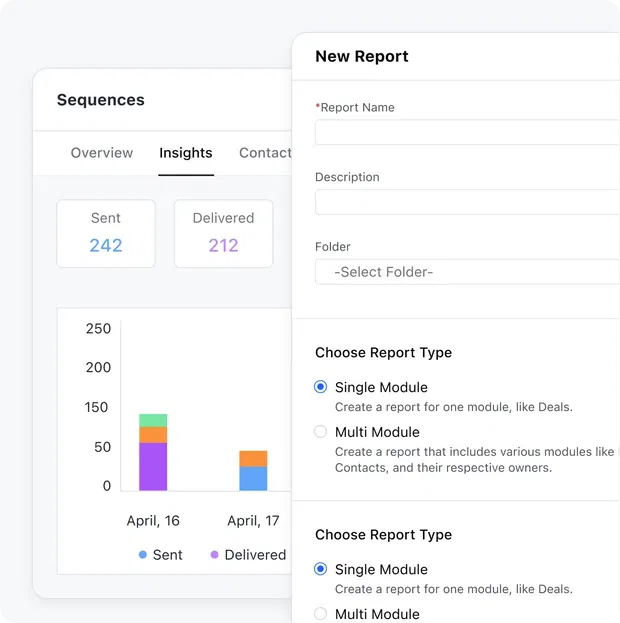Click the blue segment of the April 17 bar
The image size is (620, 623).
[253, 478]
